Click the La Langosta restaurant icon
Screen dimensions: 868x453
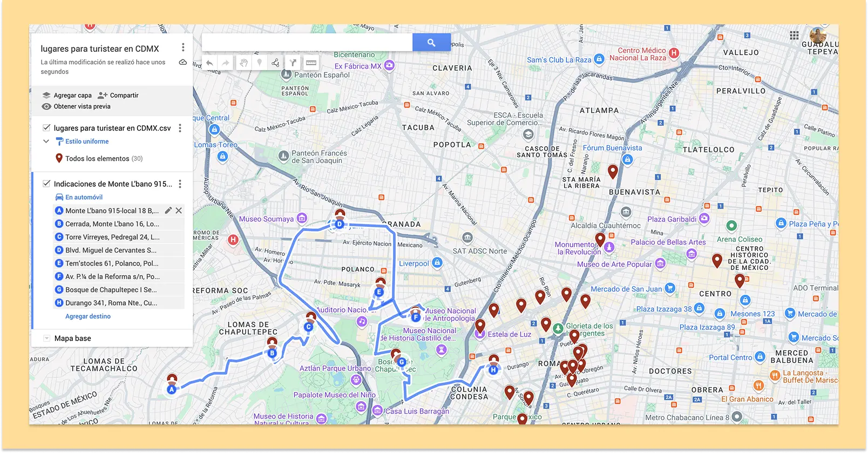tap(775, 375)
